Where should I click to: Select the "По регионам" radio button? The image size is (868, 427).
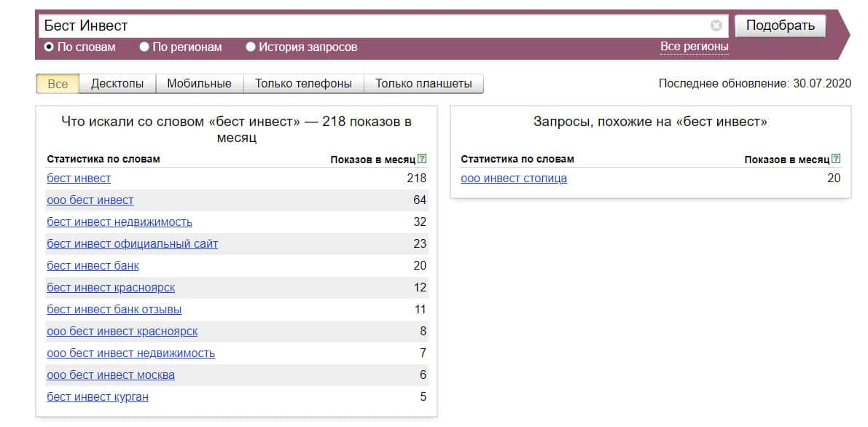[x=144, y=47]
